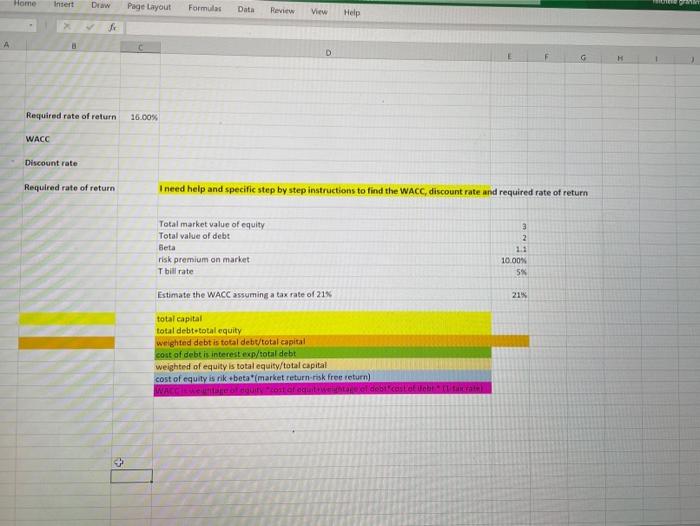Image resolution: width=700 pixels, height=526 pixels.
Task: Open the Review ribbon tab
Action: 282,10
